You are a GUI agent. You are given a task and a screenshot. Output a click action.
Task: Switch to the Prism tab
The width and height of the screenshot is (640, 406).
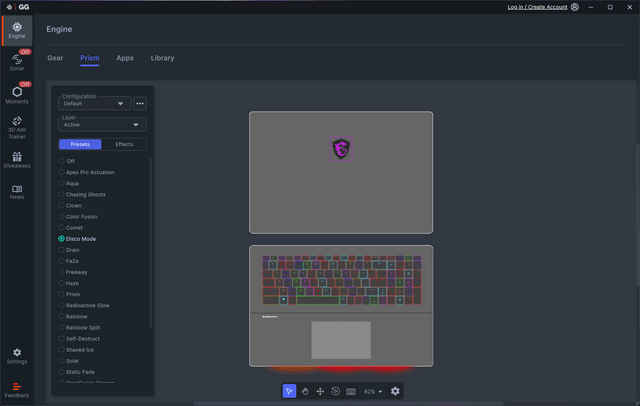pos(90,58)
